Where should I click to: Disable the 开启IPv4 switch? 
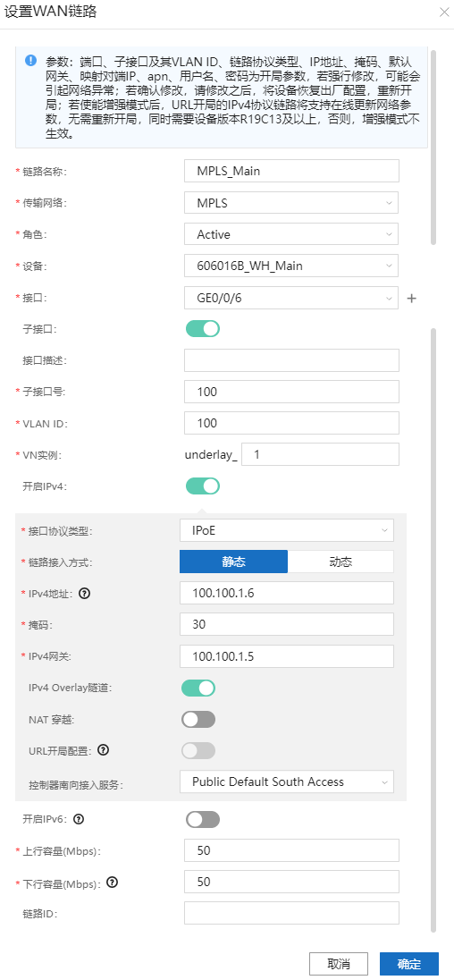(x=203, y=486)
